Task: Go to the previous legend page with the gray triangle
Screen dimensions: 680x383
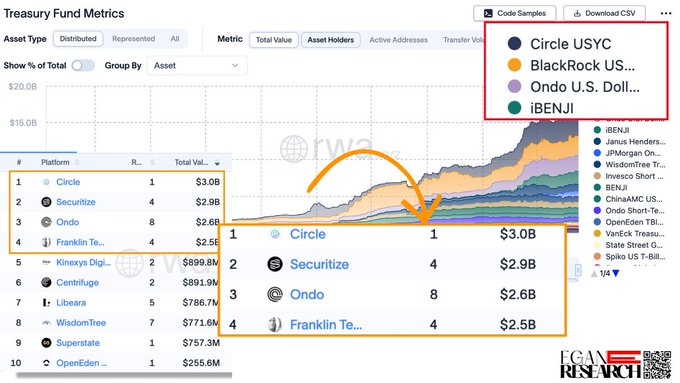Action: [594, 274]
